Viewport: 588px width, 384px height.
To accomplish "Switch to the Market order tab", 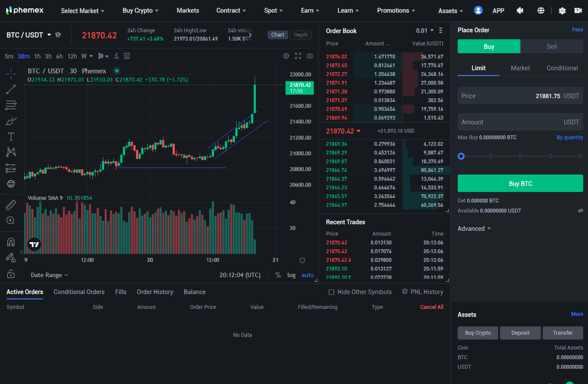I will [x=520, y=68].
